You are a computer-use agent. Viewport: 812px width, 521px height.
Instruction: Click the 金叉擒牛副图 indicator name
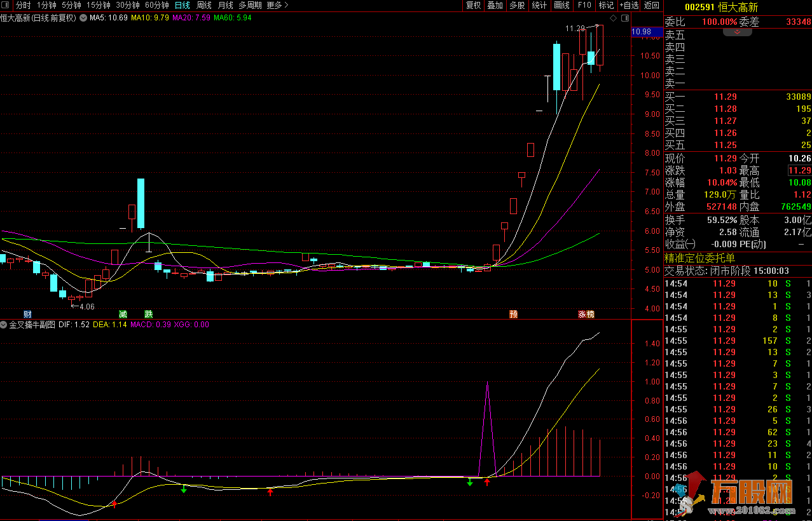32,325
